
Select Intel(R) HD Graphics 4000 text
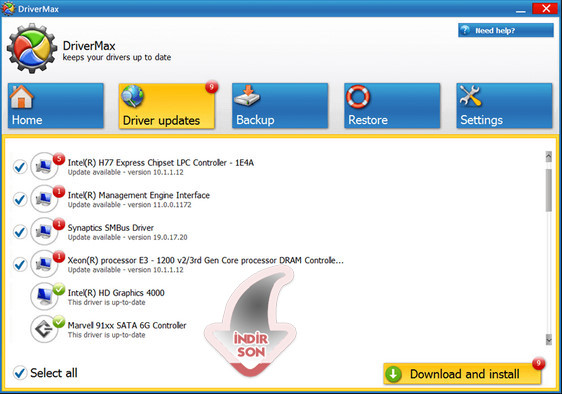[x=116, y=293]
